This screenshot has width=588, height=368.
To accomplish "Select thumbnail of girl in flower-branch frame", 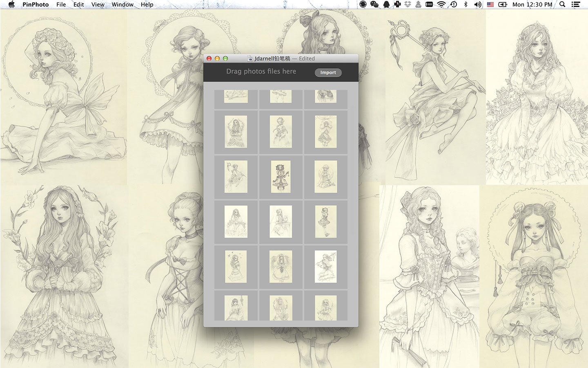I will [236, 132].
